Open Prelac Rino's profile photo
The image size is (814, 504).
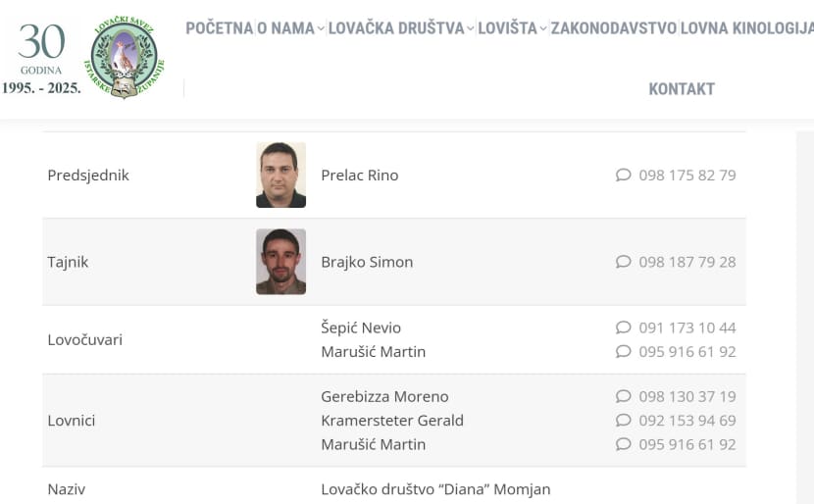tap(280, 176)
